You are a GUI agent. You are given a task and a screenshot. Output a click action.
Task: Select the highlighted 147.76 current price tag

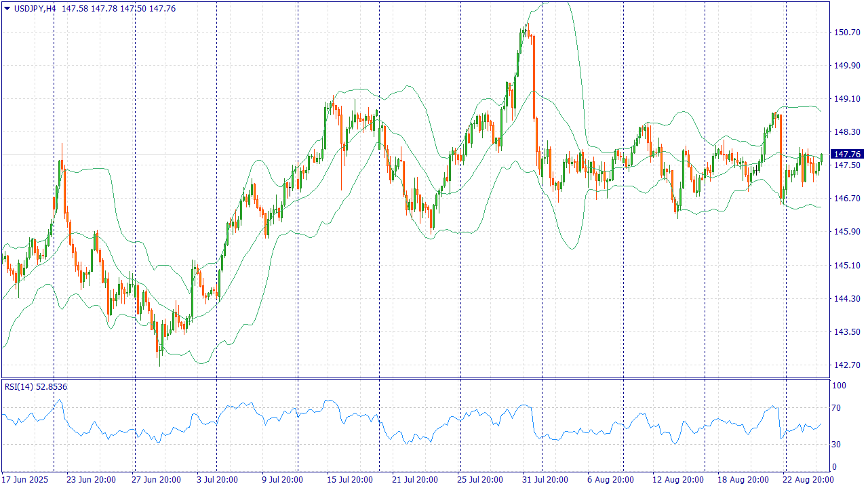(847, 155)
